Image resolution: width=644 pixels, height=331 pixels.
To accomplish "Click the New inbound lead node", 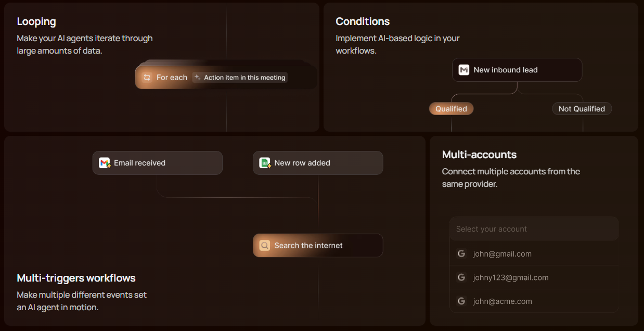I will click(517, 70).
